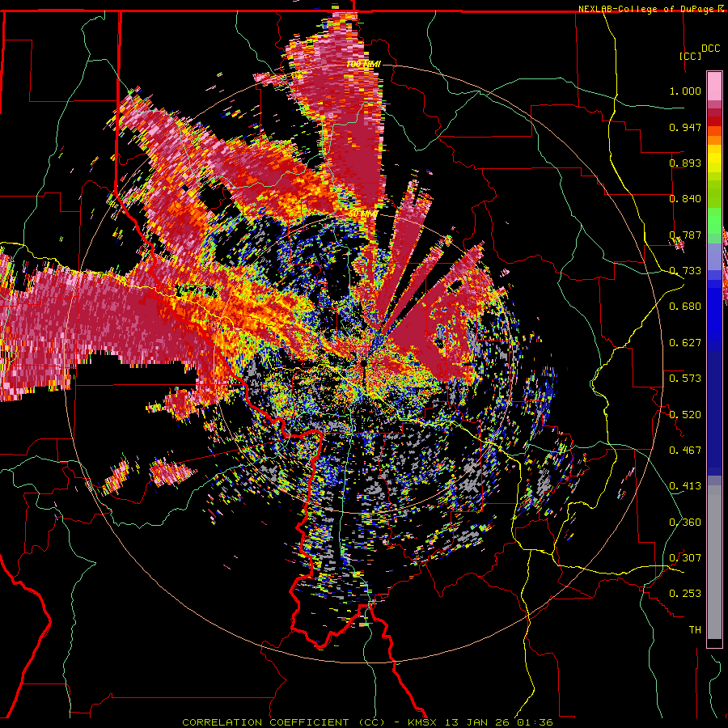The height and width of the screenshot is (728, 728).
Task: Pick the light pink segment of the color scale
Action: [714, 86]
